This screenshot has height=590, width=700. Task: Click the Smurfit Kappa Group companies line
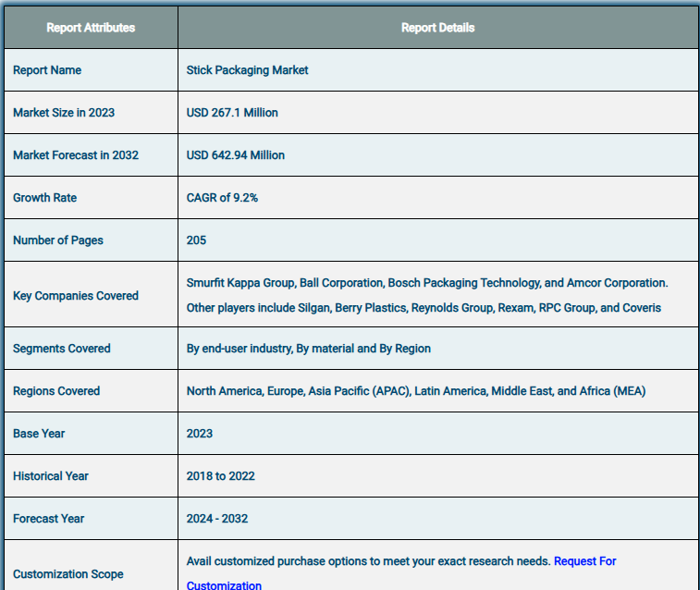click(x=427, y=283)
